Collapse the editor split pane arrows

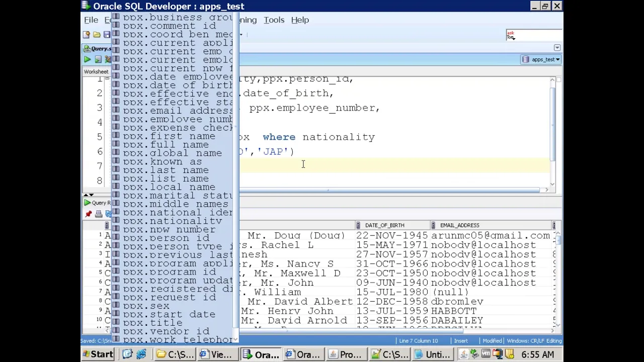click(x=88, y=195)
